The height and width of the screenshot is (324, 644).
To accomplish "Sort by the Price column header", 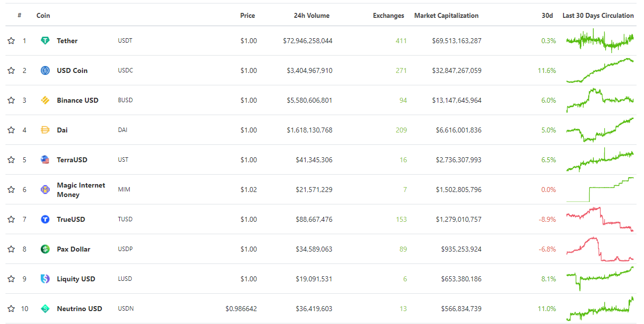I will pyautogui.click(x=247, y=15).
